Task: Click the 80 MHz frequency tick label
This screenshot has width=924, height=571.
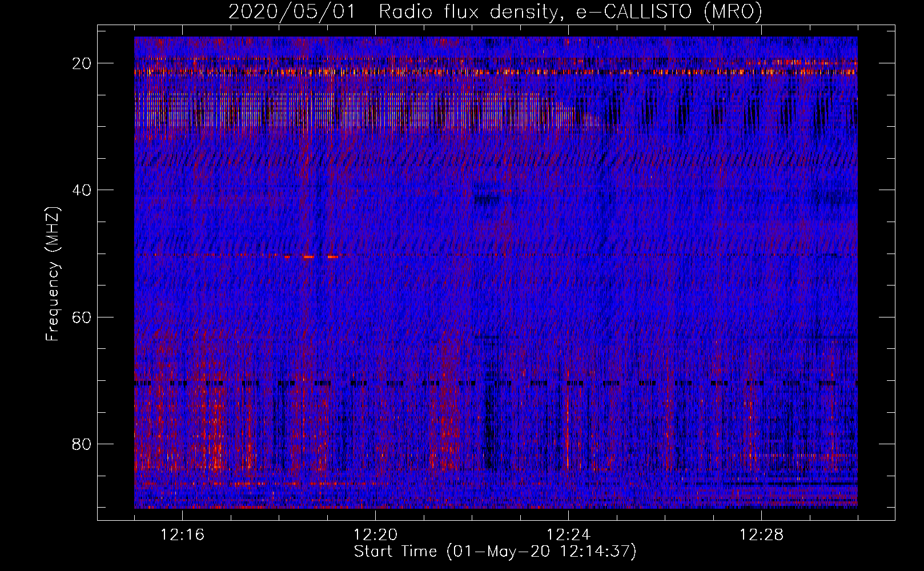Action: tap(82, 444)
